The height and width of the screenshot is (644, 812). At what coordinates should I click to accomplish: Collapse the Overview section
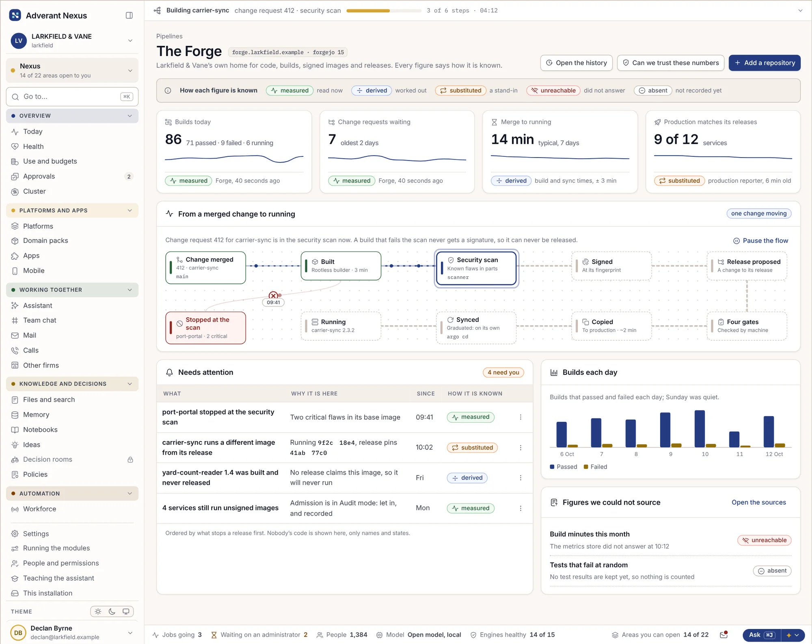130,116
